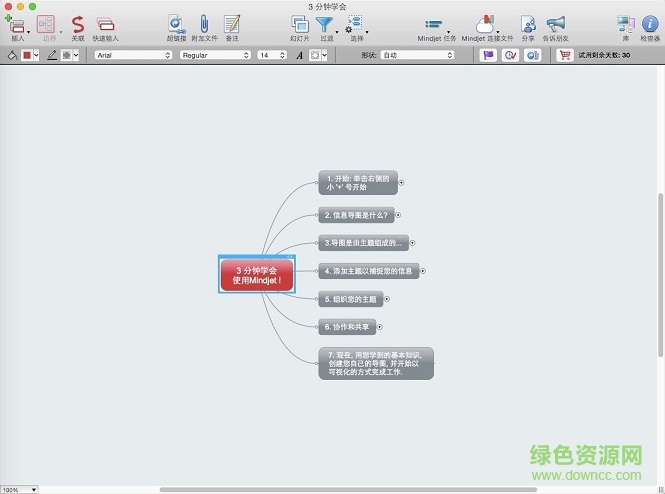Expand topic 1 using its circle button
Image resolution: width=665 pixels, height=494 pixels.
[x=401, y=183]
